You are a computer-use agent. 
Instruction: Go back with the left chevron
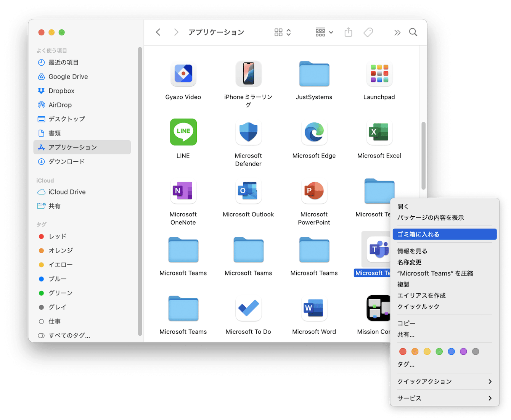158,32
